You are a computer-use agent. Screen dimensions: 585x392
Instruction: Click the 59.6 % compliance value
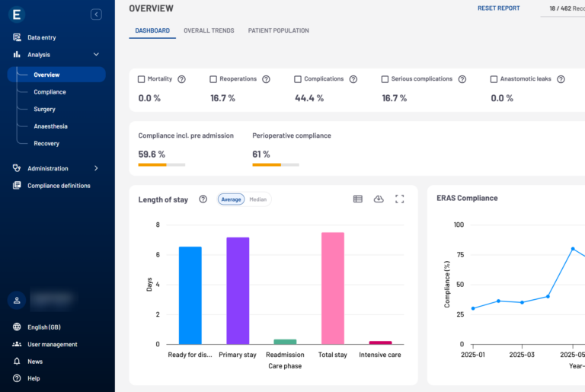click(x=152, y=154)
